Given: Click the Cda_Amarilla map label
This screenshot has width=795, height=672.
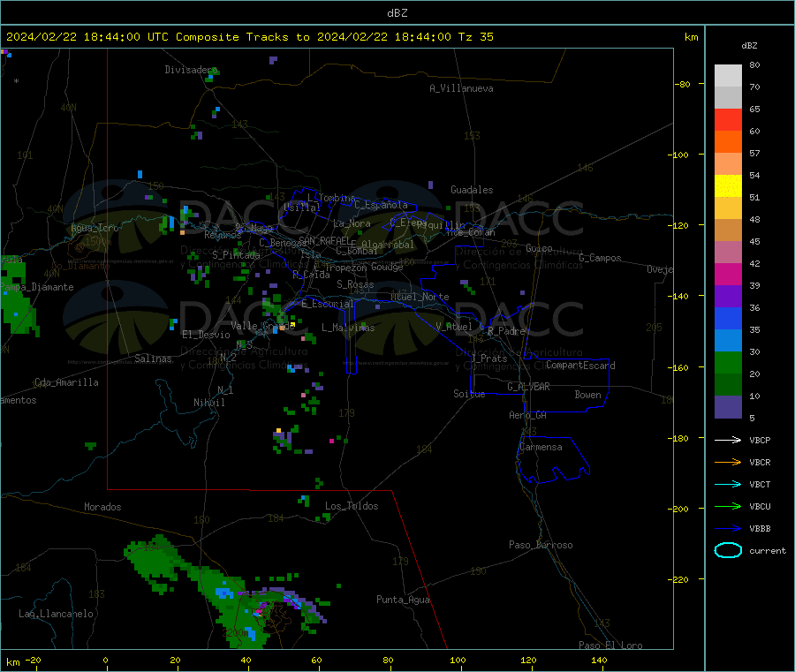Looking at the screenshot, I should 66,382.
